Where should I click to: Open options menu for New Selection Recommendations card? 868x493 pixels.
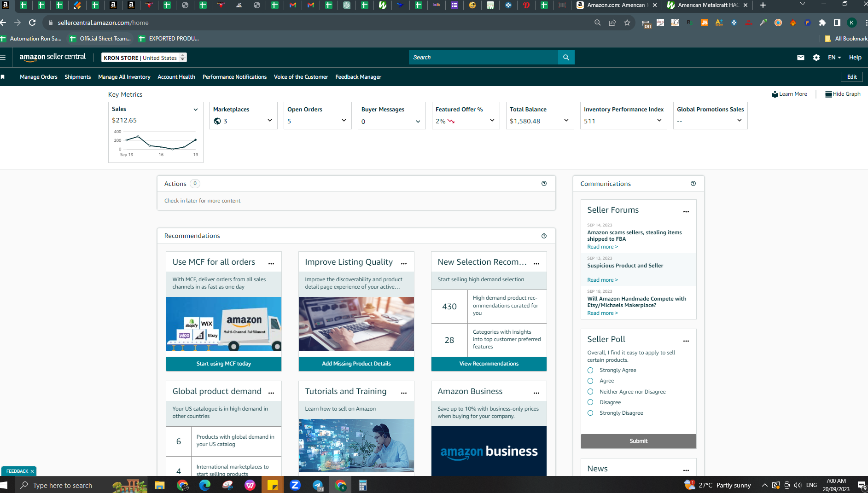pos(536,263)
